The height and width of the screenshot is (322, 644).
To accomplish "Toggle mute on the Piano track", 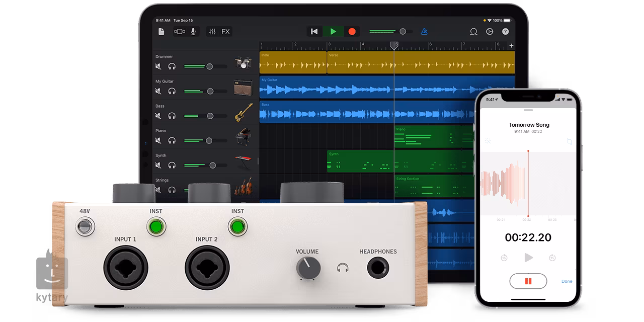I will [x=158, y=140].
